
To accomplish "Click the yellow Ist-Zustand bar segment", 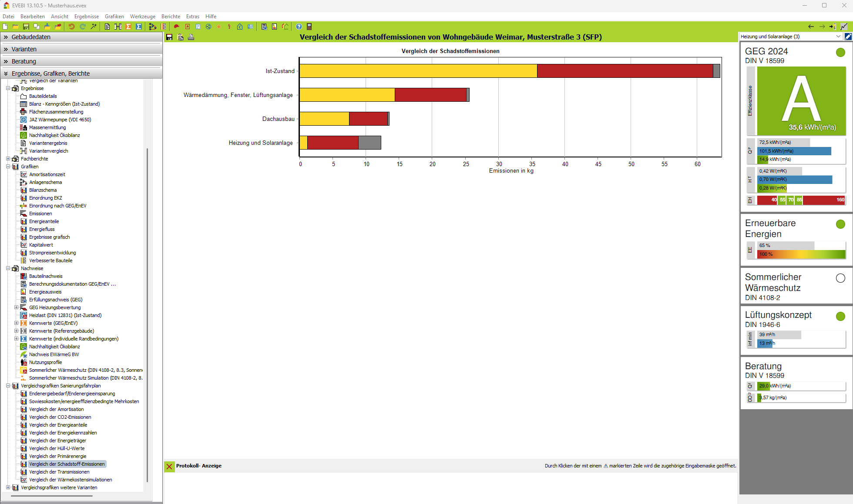I will point(418,71).
